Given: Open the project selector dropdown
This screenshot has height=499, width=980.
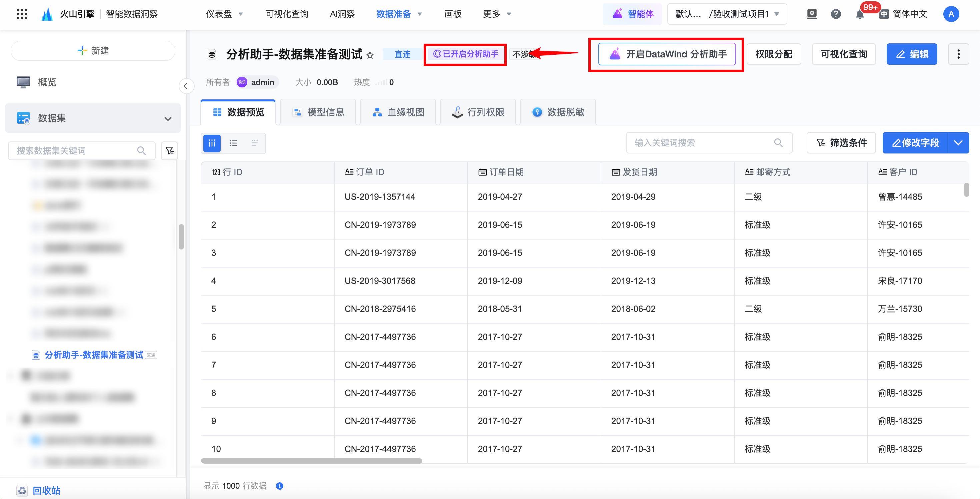Looking at the screenshot, I should point(727,14).
